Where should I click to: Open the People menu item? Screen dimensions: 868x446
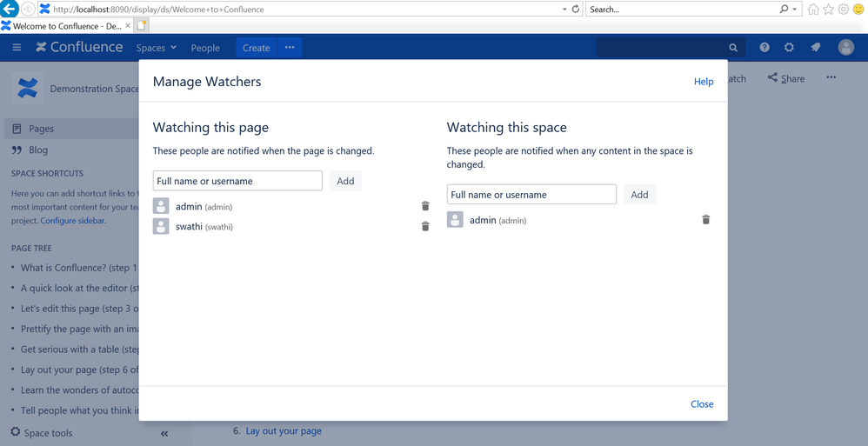(205, 48)
